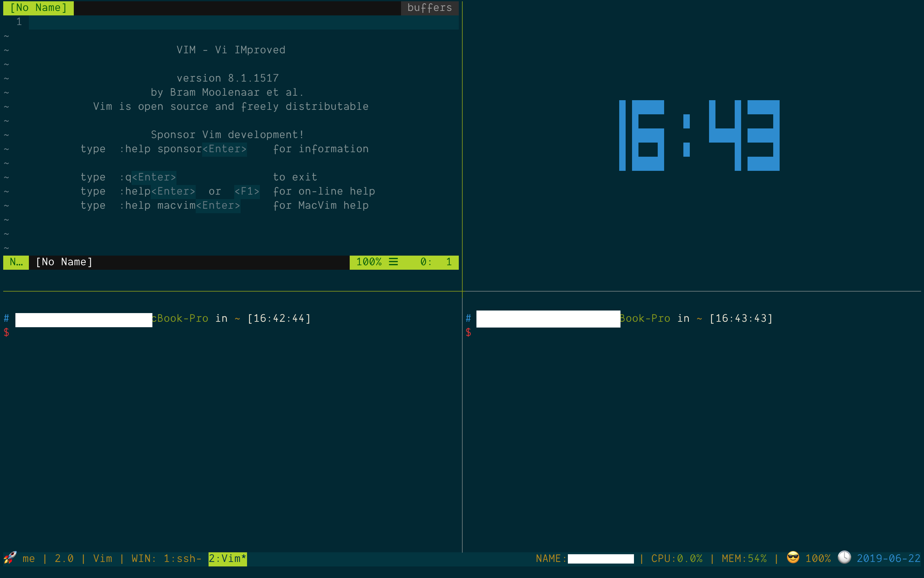
Task: Click the Vim mode indicator 'N…' in statusline
Action: tap(16, 262)
